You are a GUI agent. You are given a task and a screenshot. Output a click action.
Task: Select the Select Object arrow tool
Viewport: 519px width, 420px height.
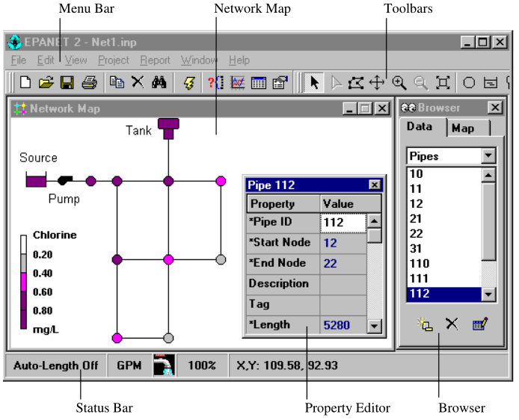(x=314, y=83)
